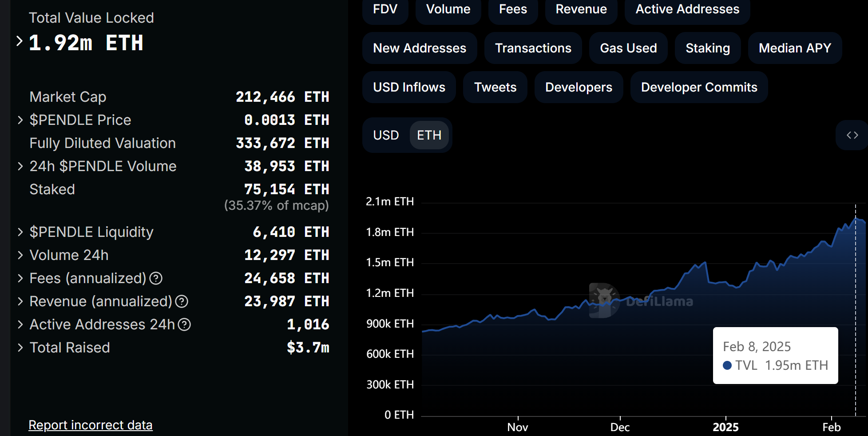
Task: Enable the Median APY chart metric
Action: point(794,48)
